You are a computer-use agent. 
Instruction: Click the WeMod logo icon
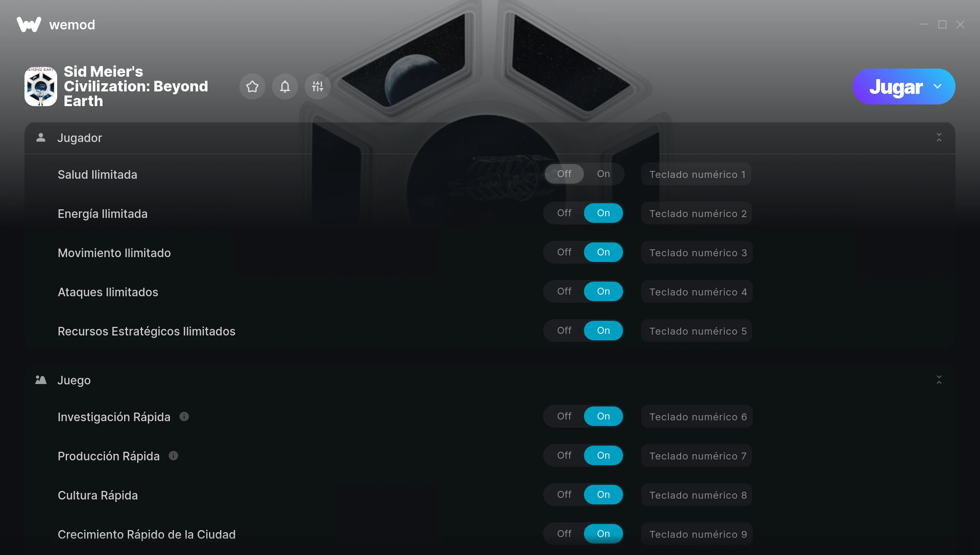pyautogui.click(x=29, y=24)
